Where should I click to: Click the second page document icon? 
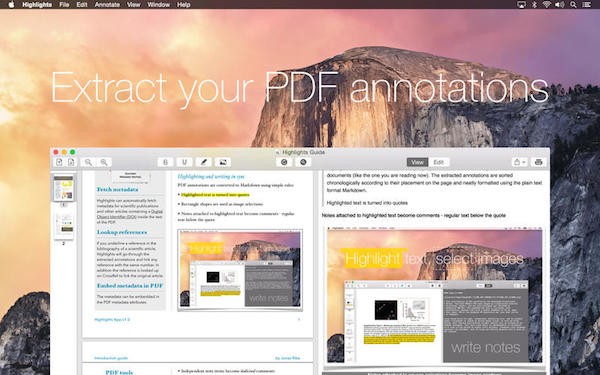pos(71,162)
